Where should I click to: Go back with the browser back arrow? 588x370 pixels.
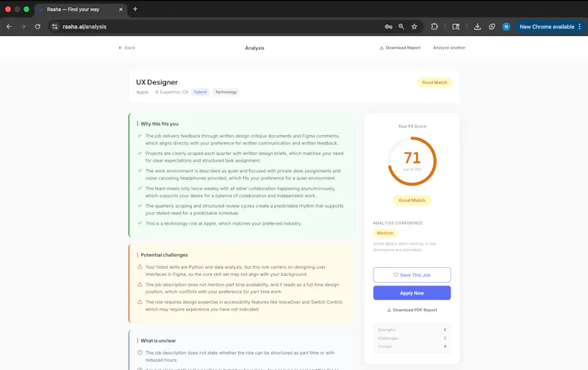9,26
